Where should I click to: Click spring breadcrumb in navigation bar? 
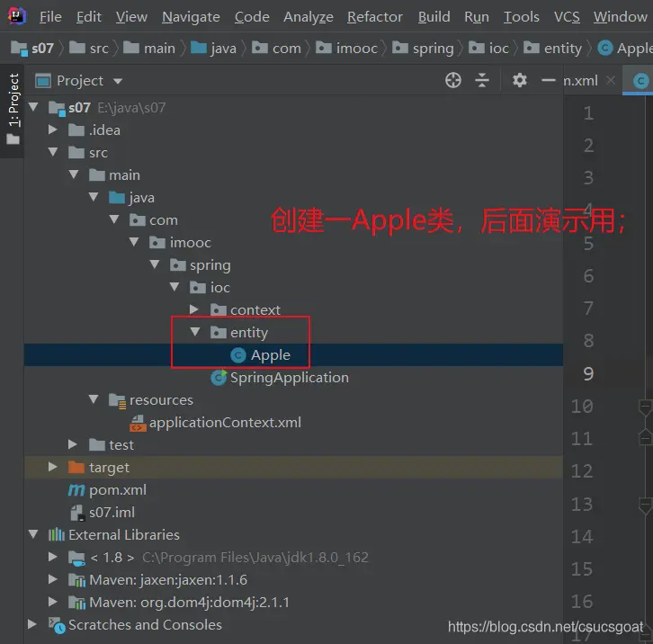coord(423,49)
